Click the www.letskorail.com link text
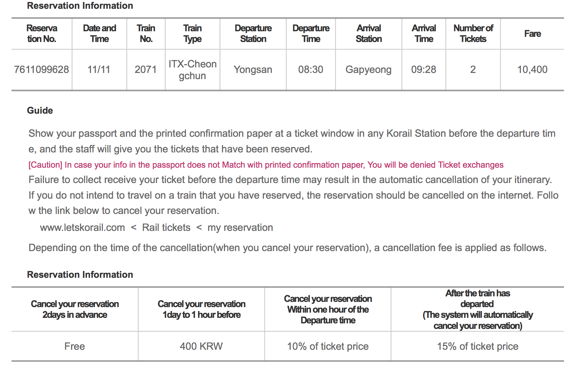This screenshot has height=368, width=588. coord(82,227)
